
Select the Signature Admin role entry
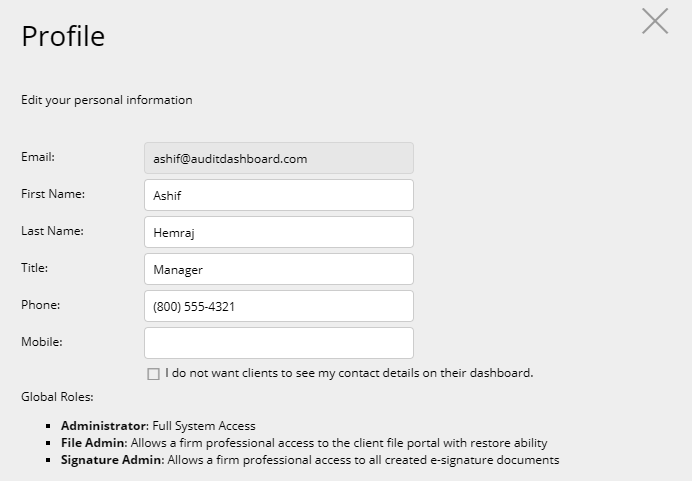310,460
